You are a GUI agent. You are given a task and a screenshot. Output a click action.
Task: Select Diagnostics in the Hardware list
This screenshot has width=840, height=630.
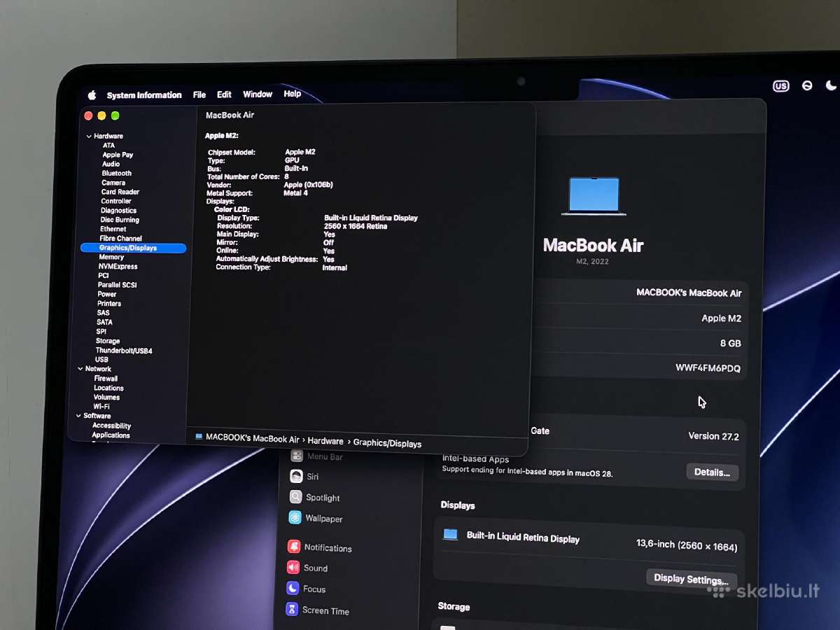pos(118,210)
